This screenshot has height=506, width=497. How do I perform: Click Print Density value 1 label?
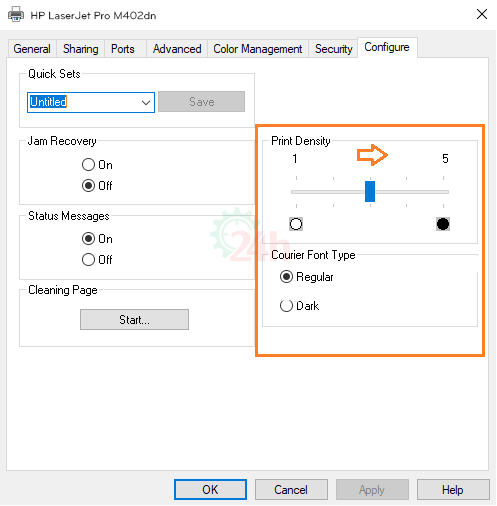tap(295, 159)
